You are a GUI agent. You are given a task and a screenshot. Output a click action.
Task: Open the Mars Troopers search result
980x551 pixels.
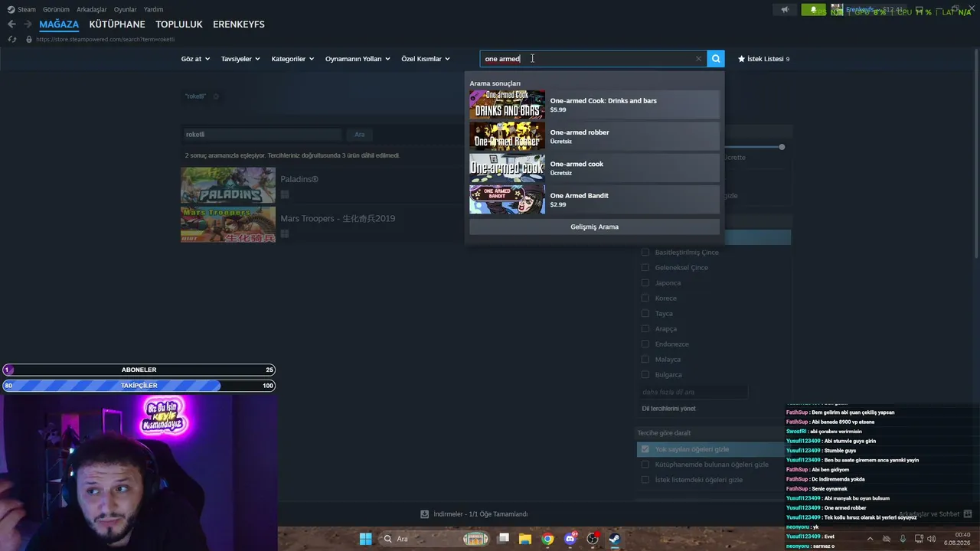click(x=228, y=224)
